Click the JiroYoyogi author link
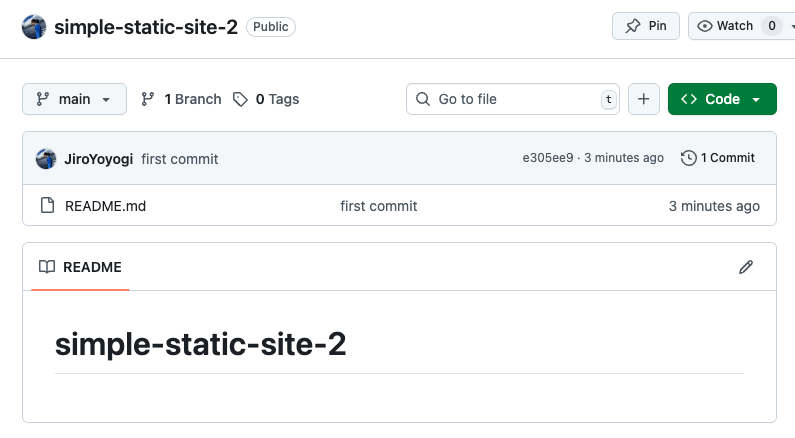Viewport: 795px width, 438px height. click(x=98, y=158)
